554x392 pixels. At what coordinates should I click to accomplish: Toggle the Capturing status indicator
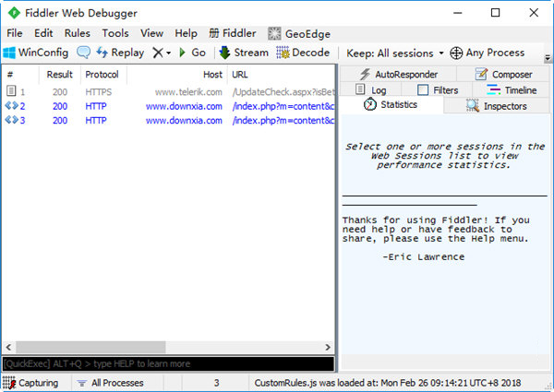[30, 383]
